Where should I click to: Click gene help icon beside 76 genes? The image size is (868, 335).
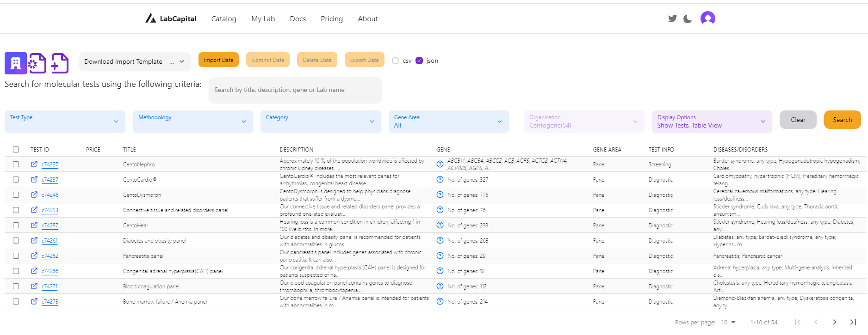pos(440,210)
